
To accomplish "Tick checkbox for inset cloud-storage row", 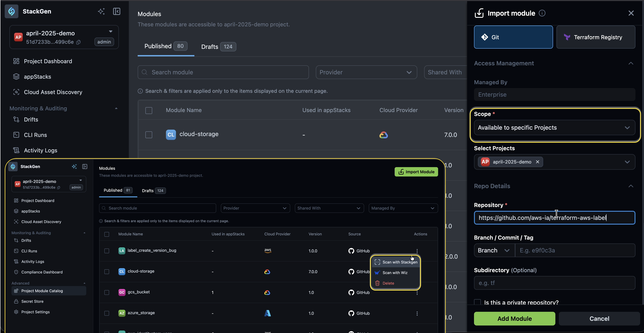I will [x=107, y=272].
